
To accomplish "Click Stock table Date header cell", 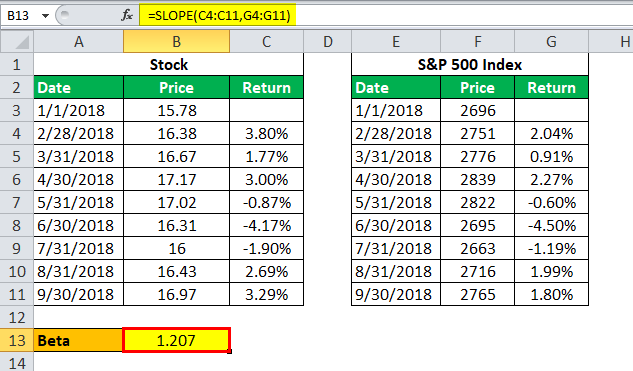I will click(79, 87).
